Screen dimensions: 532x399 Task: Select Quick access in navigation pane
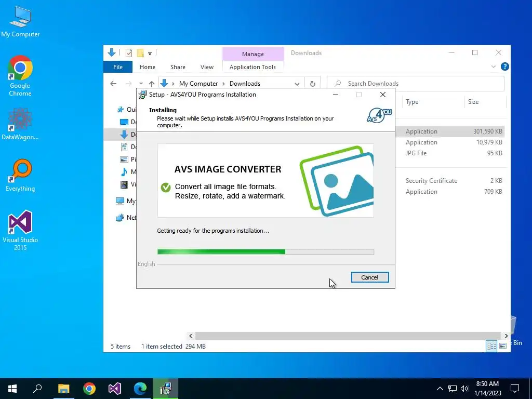(x=126, y=110)
